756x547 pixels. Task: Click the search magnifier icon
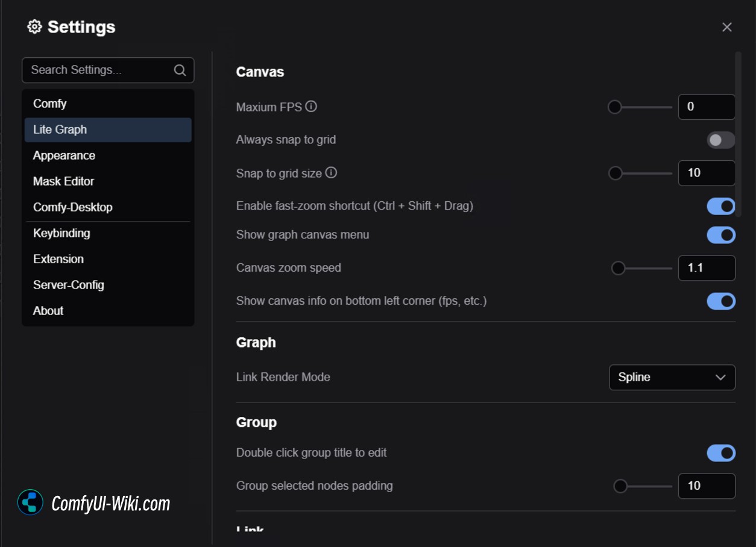[180, 70]
